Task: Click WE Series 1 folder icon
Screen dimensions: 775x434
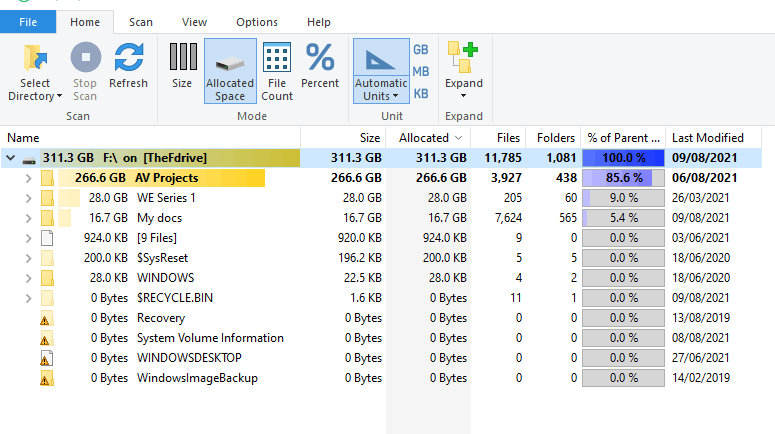Action: [x=47, y=198]
